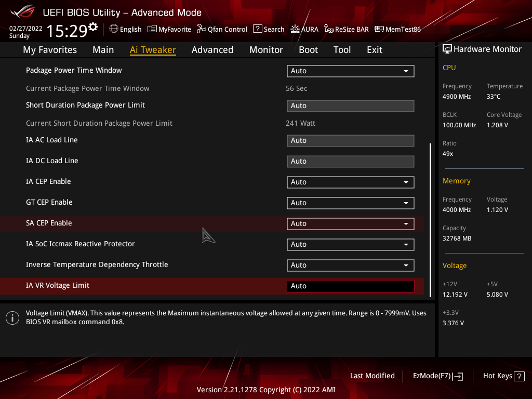The width and height of the screenshot is (532, 399).
Task: Change language via English label
Action: [x=130, y=30]
